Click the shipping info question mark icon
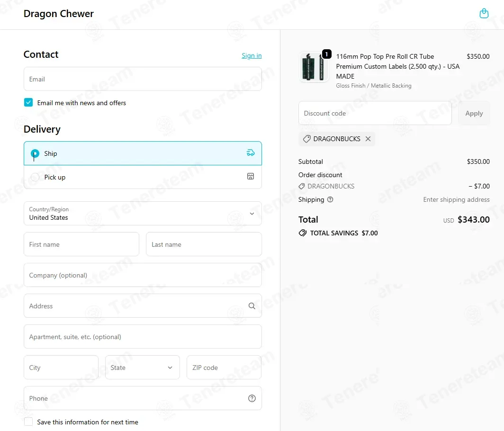The height and width of the screenshot is (431, 504). click(x=330, y=199)
